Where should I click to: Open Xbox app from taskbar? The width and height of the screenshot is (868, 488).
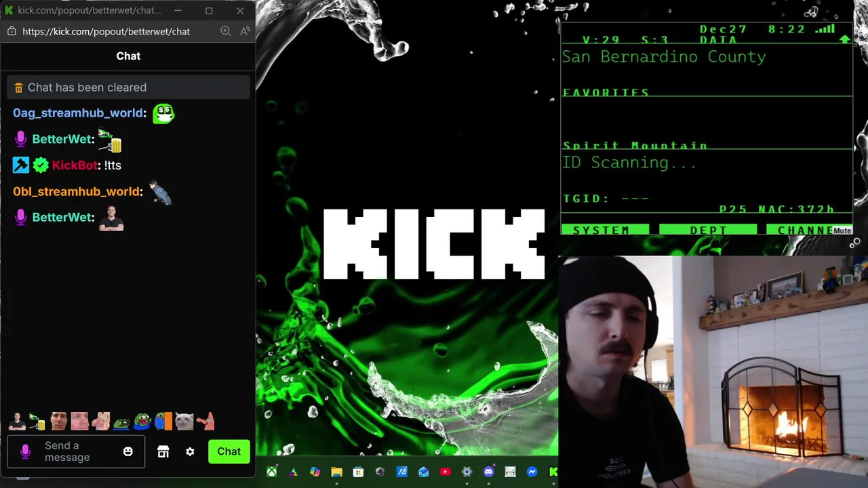(271, 472)
